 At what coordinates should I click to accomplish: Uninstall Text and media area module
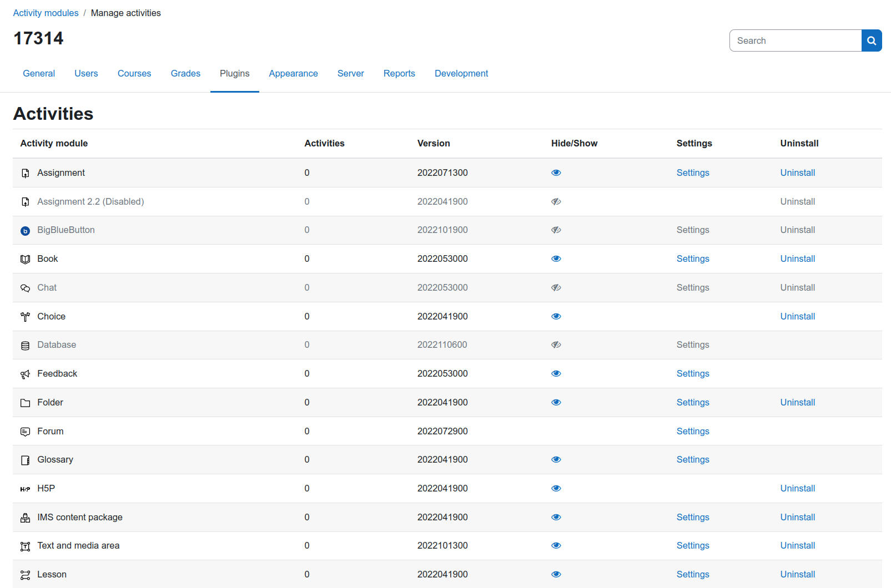[798, 545]
